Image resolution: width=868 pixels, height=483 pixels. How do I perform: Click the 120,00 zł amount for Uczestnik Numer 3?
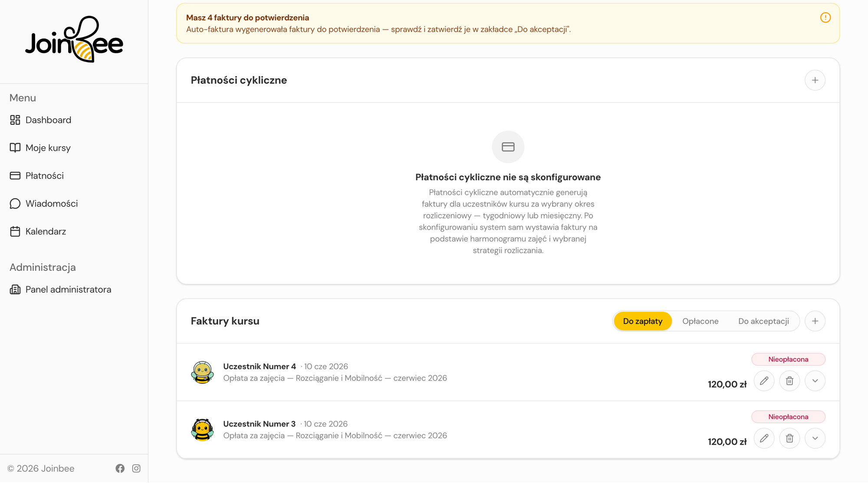[727, 442]
